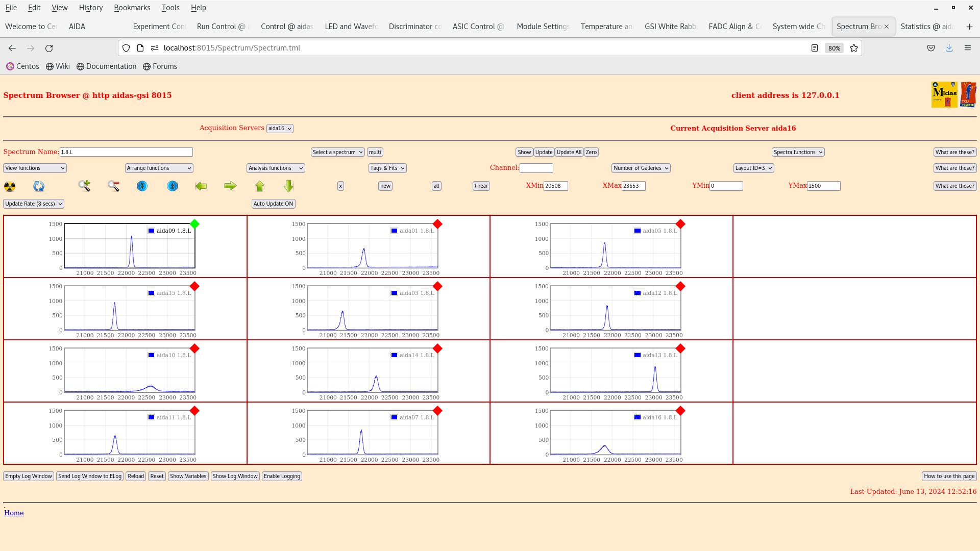Viewport: 980px width, 551px height.
Task: Expand the Spectra functions dropdown
Action: pos(798,152)
